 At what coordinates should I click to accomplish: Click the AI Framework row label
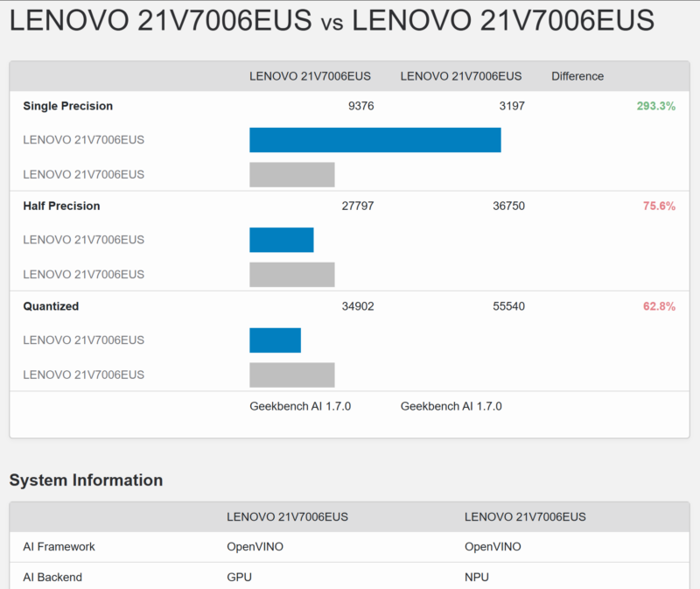click(x=59, y=547)
